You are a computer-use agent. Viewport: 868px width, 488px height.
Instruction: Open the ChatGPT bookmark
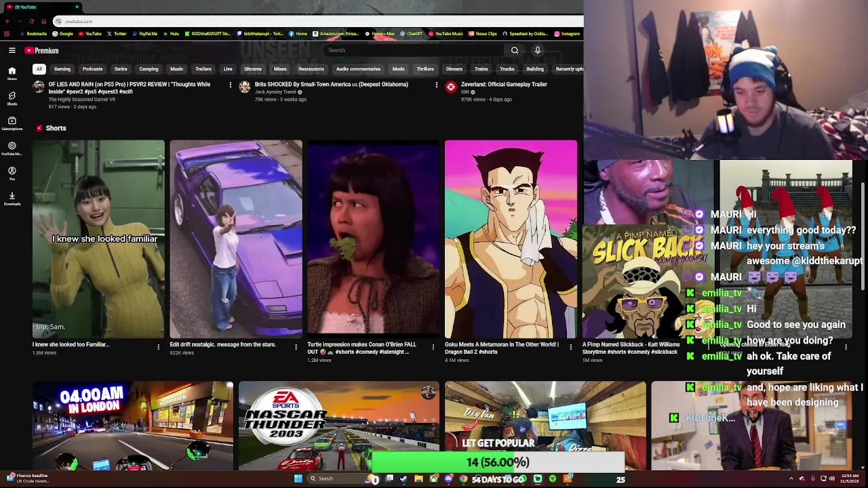coord(412,33)
